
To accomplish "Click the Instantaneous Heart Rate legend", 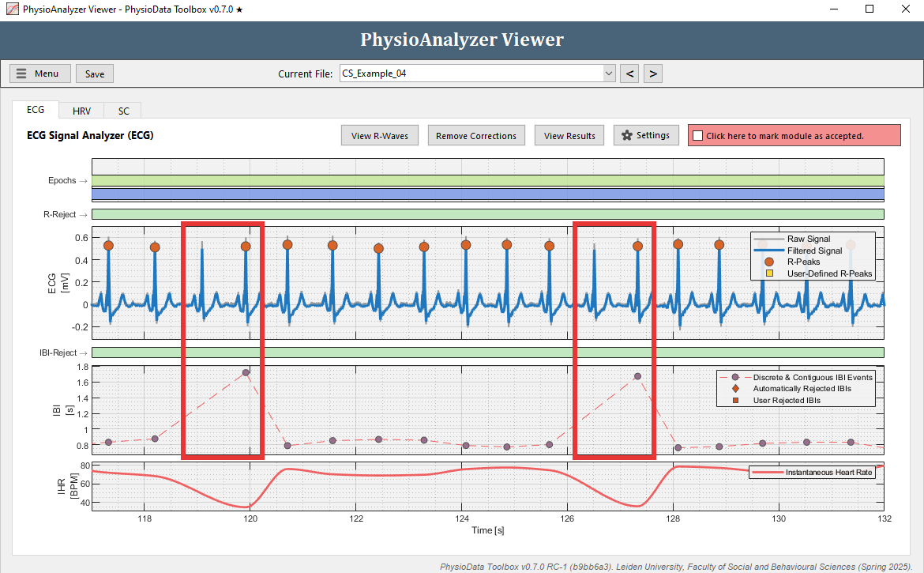I will 812,472.
